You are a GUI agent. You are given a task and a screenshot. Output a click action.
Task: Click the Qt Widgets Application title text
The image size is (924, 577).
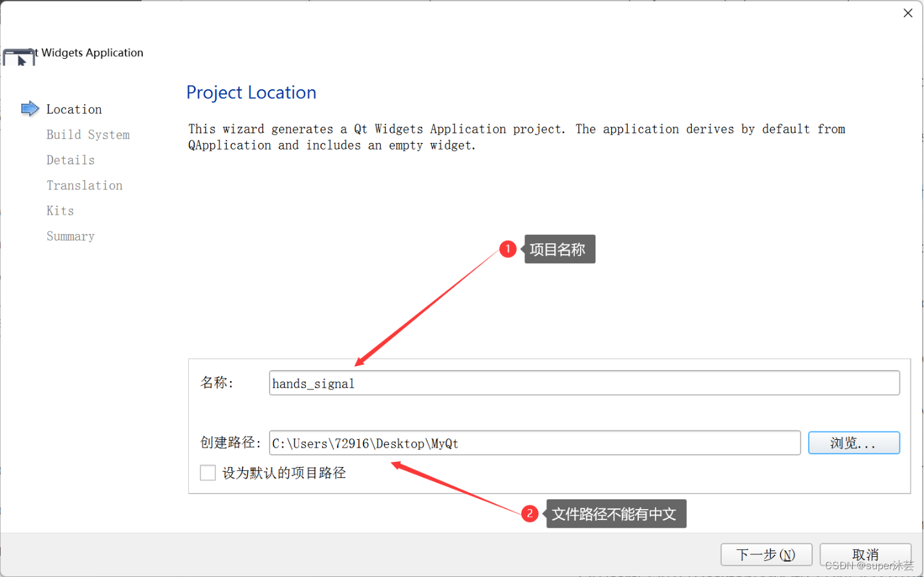point(89,52)
